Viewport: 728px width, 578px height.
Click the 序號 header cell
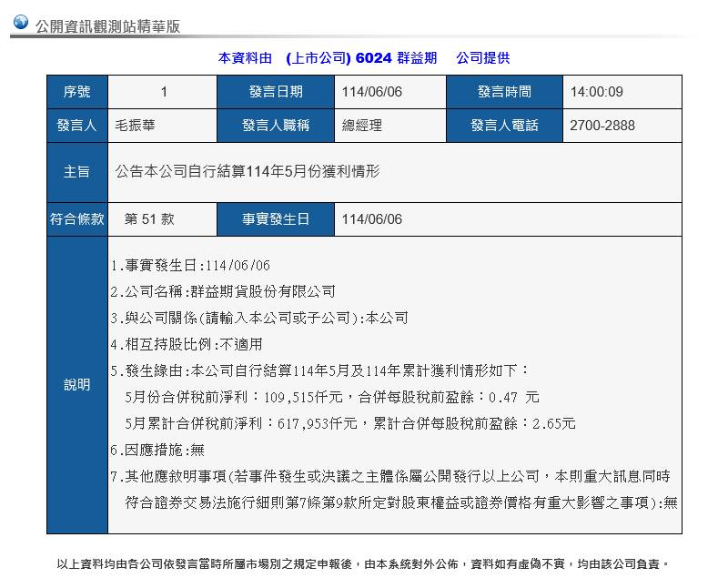(x=77, y=92)
